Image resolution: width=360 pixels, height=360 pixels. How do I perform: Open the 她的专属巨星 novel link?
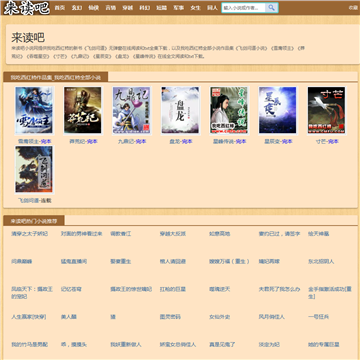pyautogui.click(x=324, y=344)
